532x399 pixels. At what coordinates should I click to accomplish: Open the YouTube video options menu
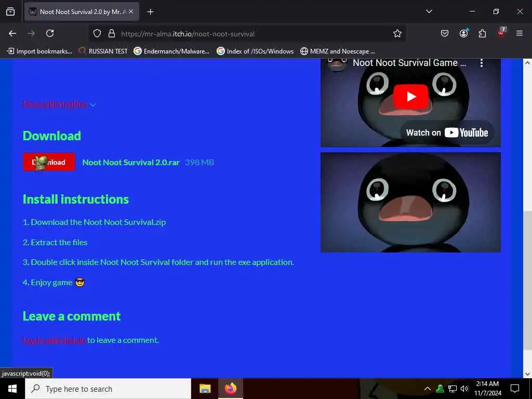click(482, 63)
